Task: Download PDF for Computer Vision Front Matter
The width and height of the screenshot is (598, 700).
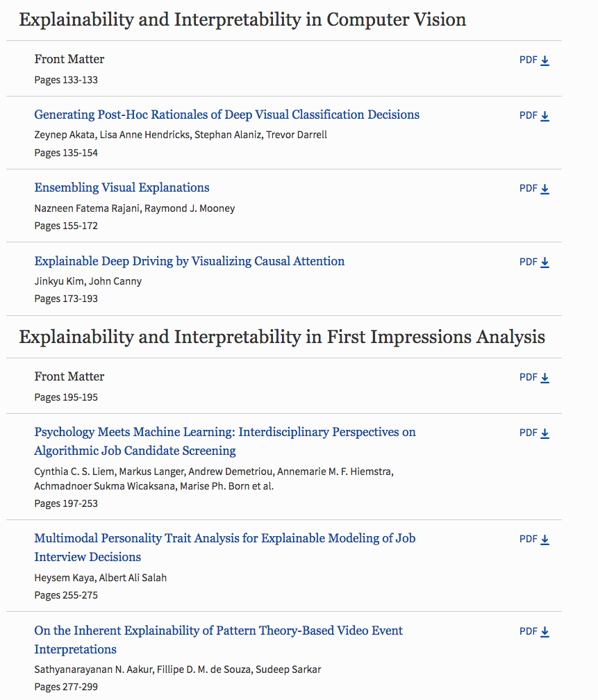Action: coord(534,60)
